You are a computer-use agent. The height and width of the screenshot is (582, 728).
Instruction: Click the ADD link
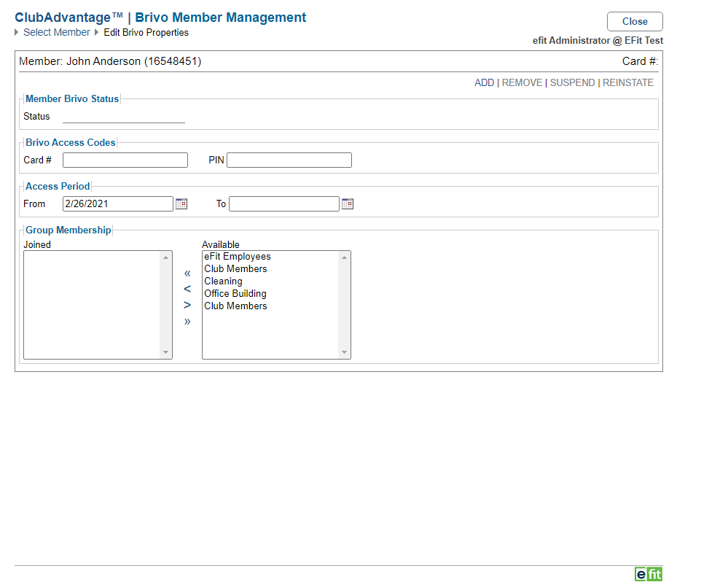485,82
